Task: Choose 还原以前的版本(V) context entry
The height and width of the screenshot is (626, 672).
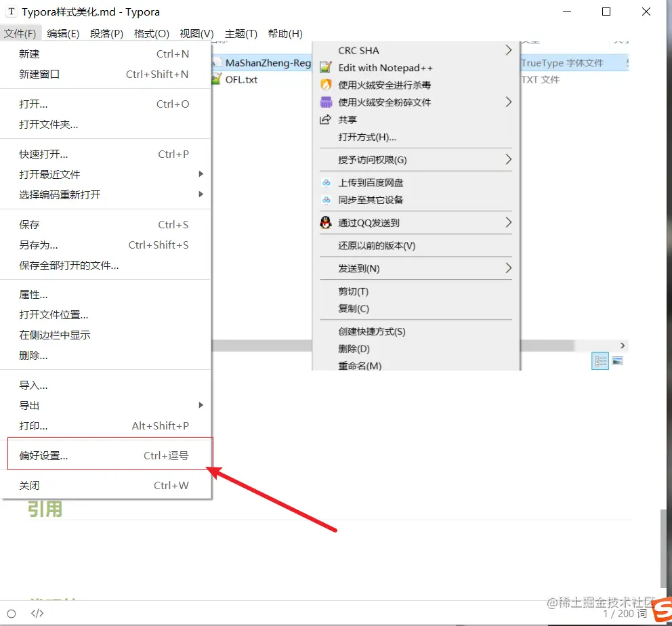Action: pyautogui.click(x=416, y=245)
